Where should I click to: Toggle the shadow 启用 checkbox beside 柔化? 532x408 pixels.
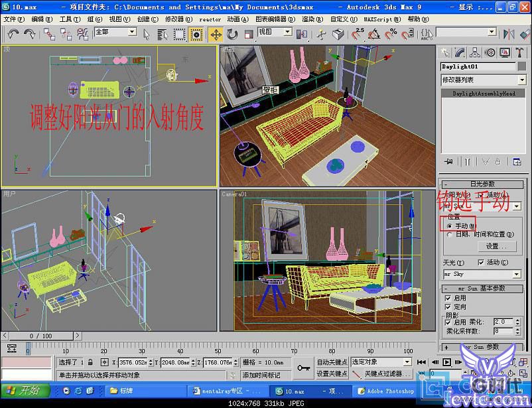pyautogui.click(x=448, y=322)
